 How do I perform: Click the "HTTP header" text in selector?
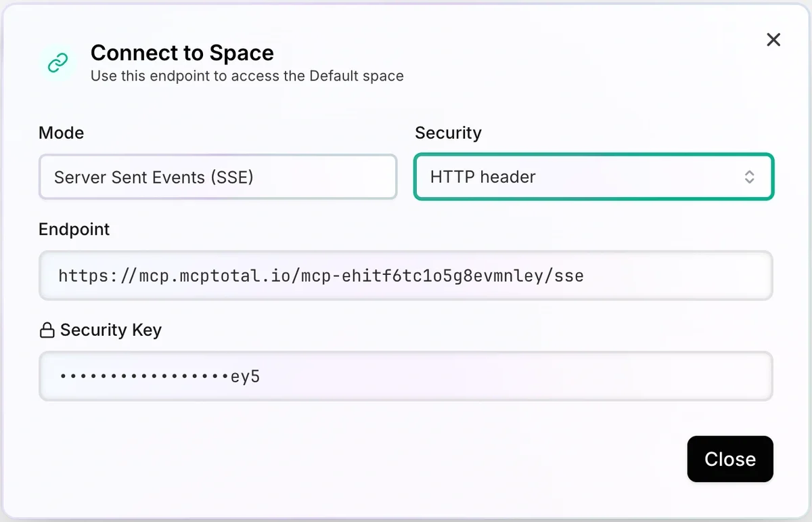[x=483, y=177]
